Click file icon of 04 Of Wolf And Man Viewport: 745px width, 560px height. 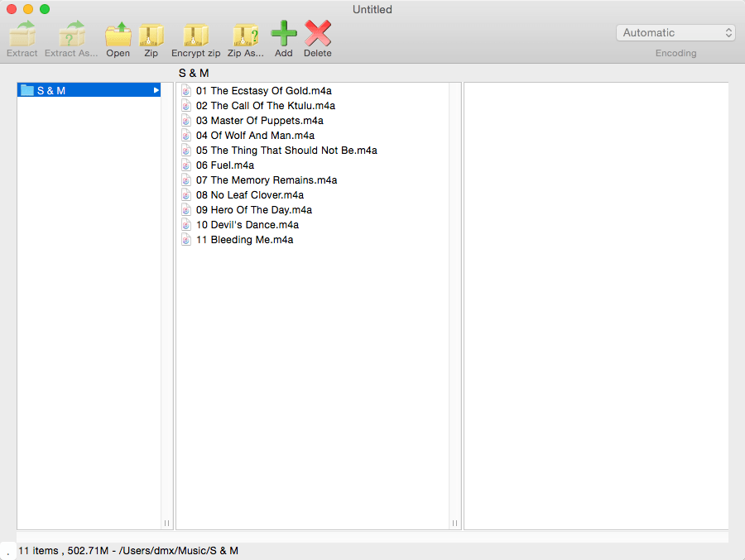(186, 136)
